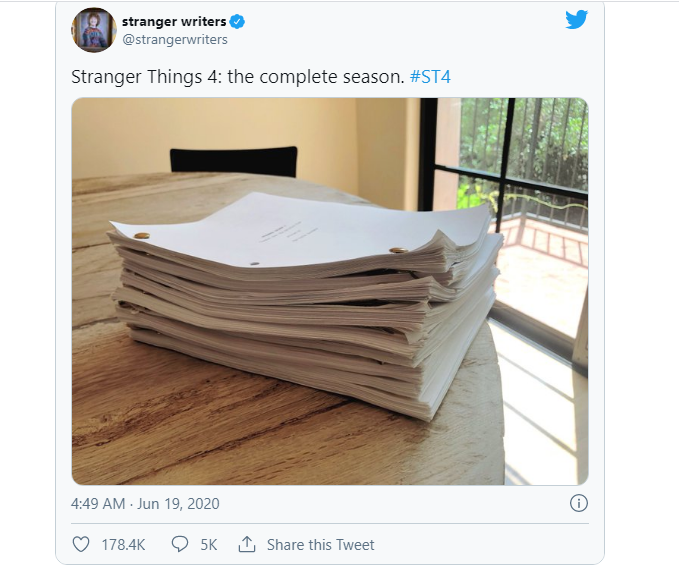
Task: Click Share this Tweet
Action: point(320,544)
